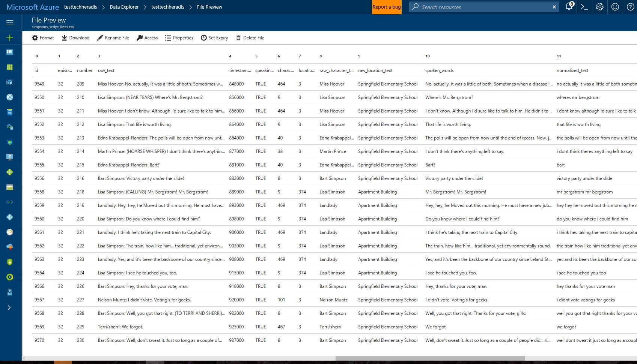Launch Cloud Shell icon

click(x=584, y=7)
